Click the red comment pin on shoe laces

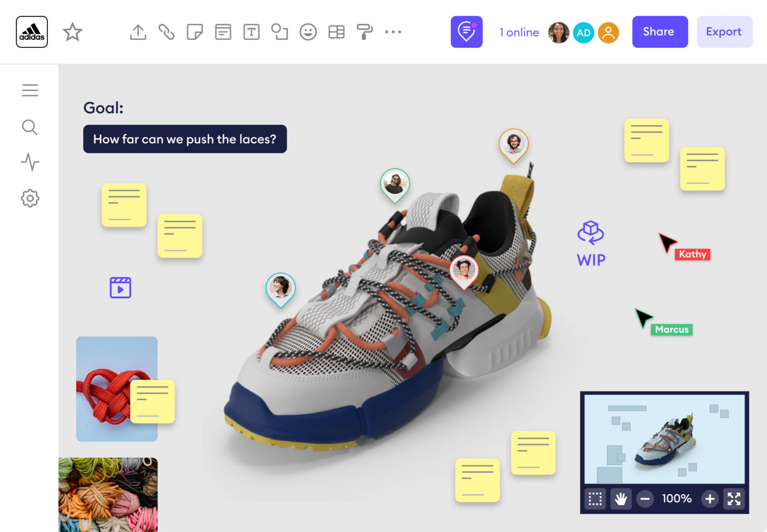(464, 272)
